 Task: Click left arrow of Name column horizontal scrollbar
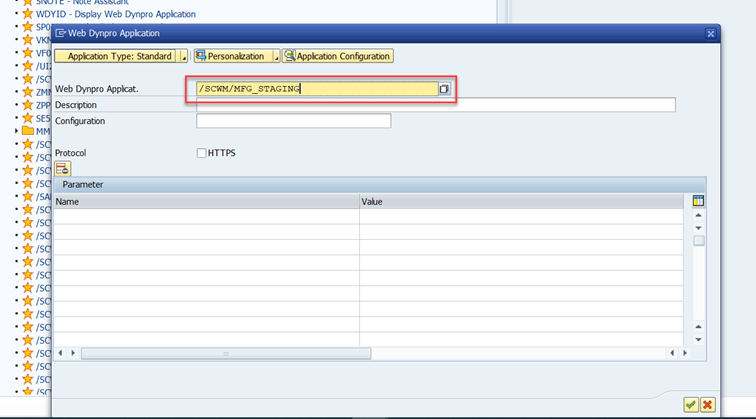(x=60, y=353)
